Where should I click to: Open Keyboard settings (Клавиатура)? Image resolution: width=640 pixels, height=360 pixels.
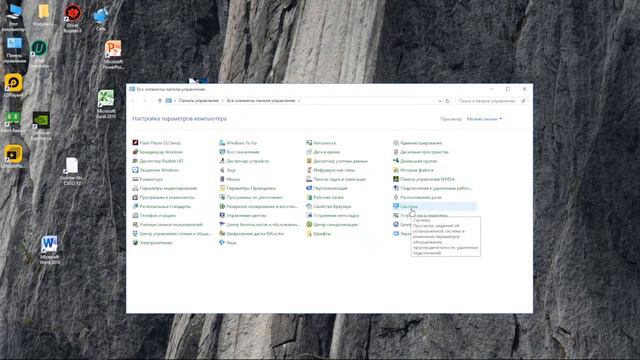tap(148, 179)
